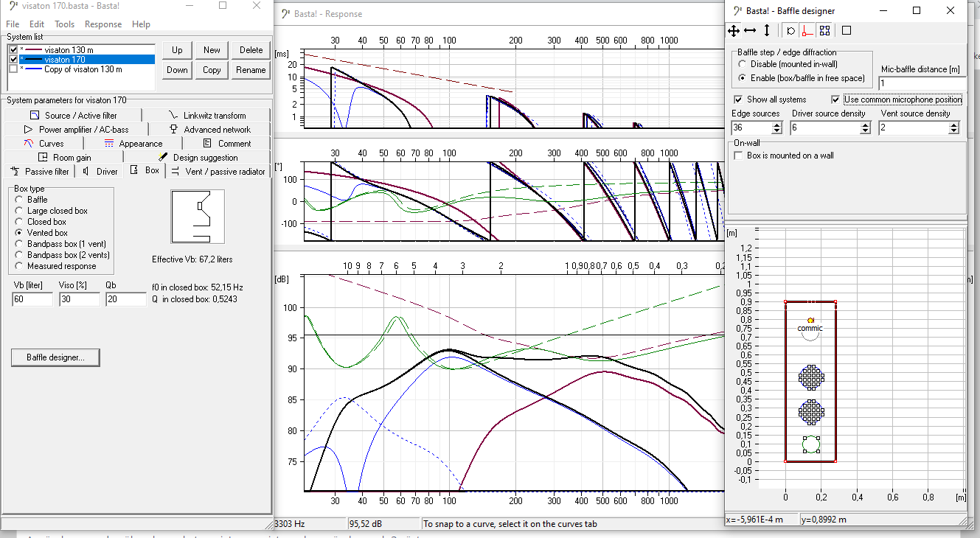Decrease Vent source density with down spinner
Image resolution: width=980 pixels, height=538 pixels.
(953, 131)
